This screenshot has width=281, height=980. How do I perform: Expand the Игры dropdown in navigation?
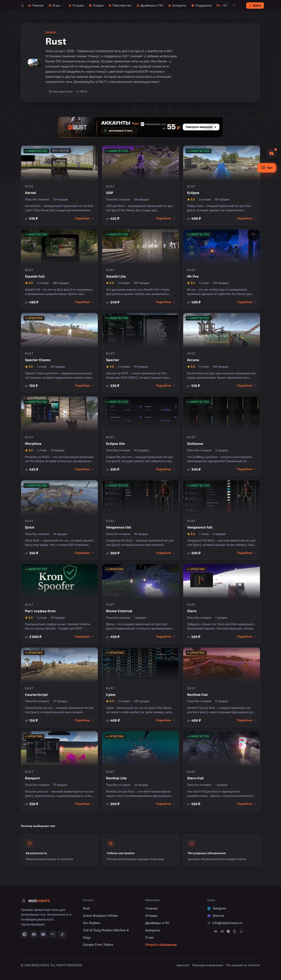(x=56, y=6)
